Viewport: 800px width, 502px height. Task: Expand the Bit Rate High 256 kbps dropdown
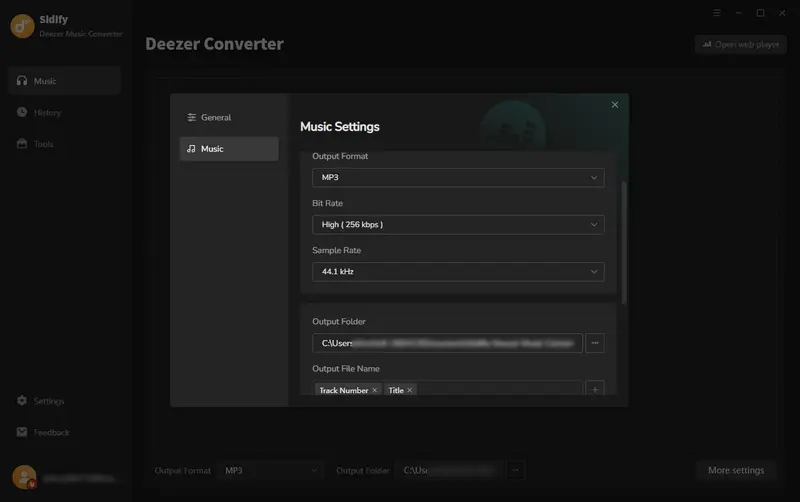point(458,224)
